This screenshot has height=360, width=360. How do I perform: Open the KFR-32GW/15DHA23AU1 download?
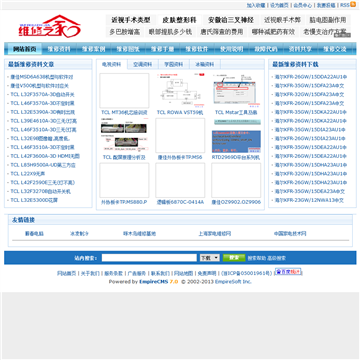point(311,174)
